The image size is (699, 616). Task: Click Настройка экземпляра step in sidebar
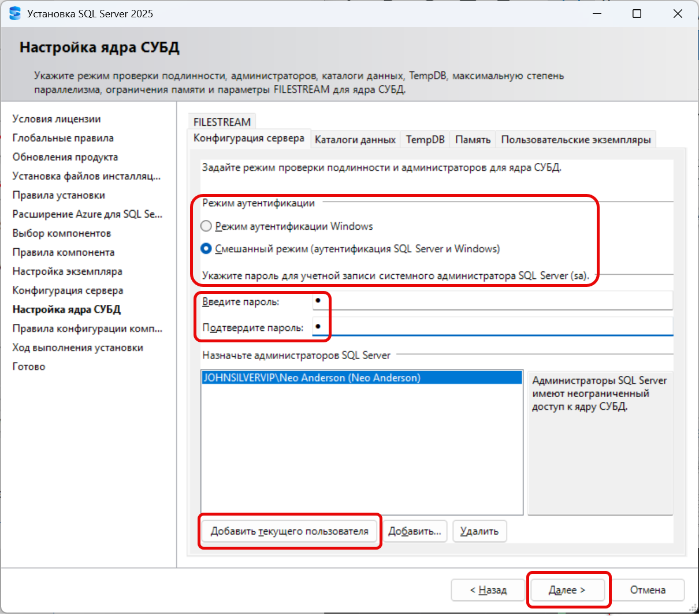(x=68, y=271)
